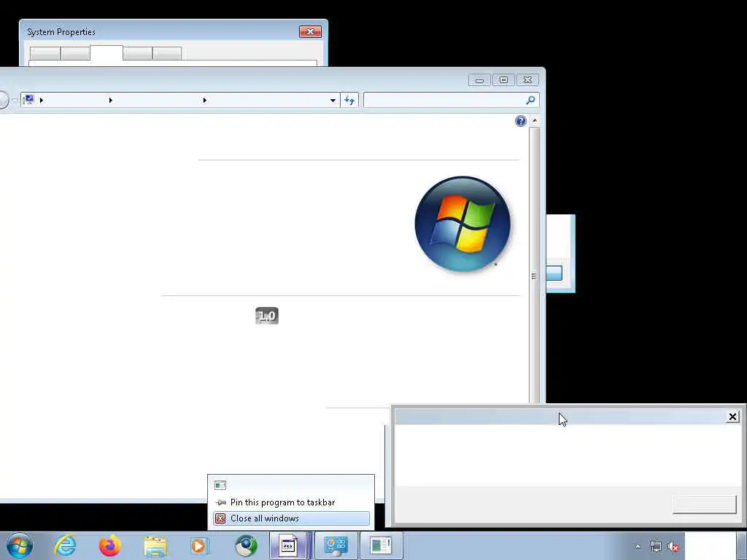
Task: Click the Show desktop strip at taskbar end
Action: tap(742, 545)
